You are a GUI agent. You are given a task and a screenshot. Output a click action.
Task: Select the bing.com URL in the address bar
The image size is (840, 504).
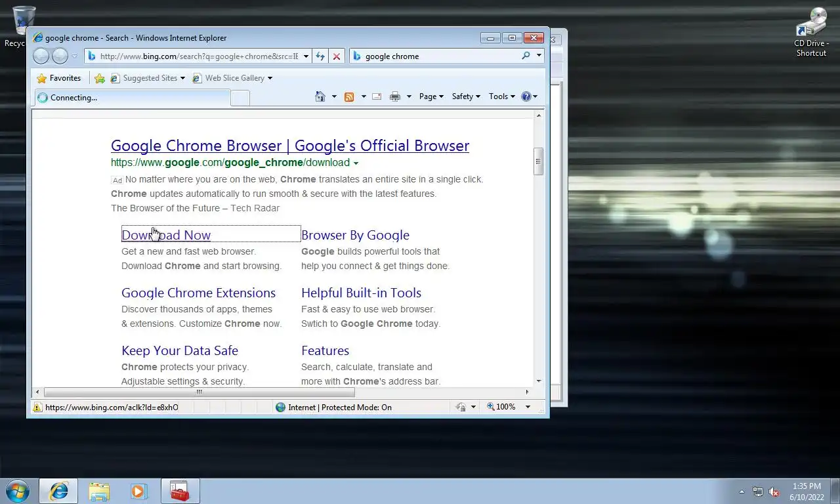199,56
